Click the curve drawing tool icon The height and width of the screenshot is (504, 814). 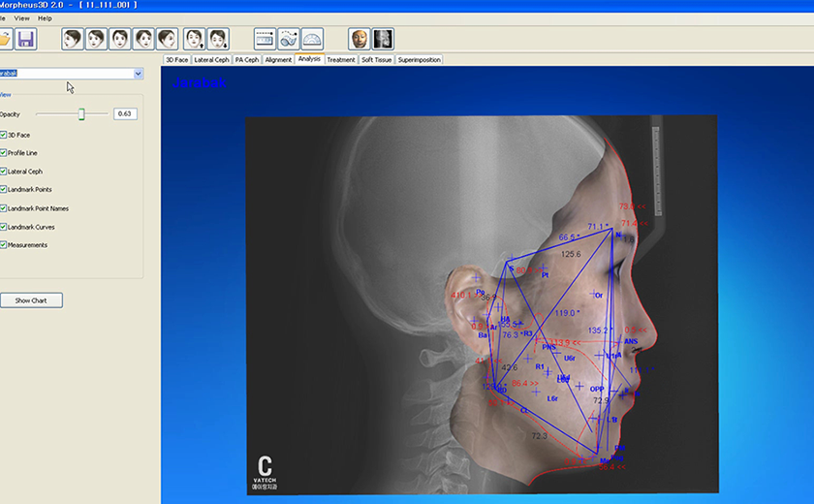point(289,39)
